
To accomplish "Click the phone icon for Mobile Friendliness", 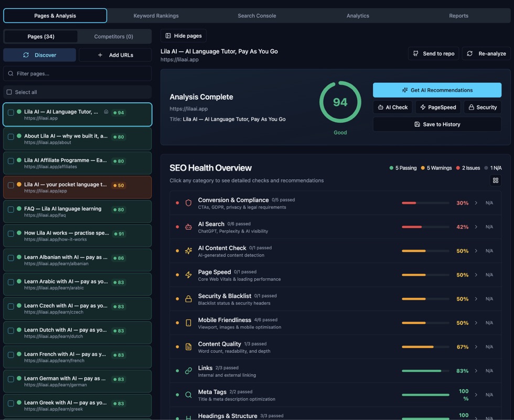I will (x=188, y=322).
